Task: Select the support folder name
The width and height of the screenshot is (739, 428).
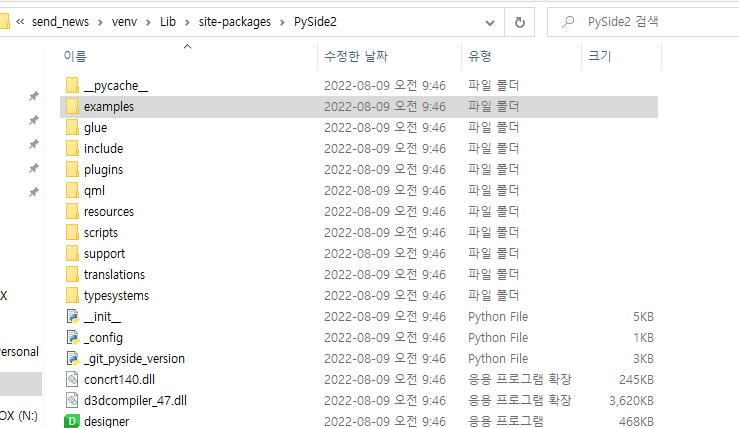Action: pyautogui.click(x=105, y=254)
